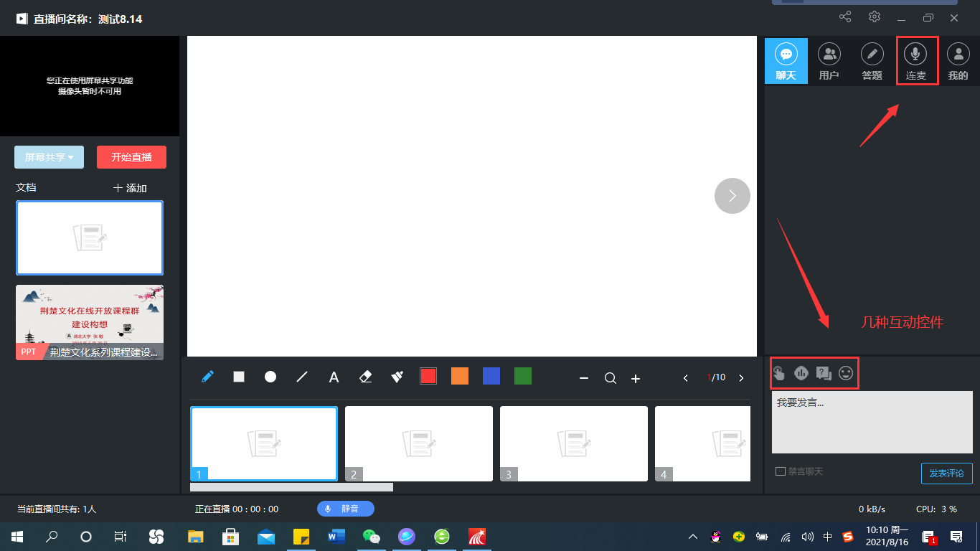Select the blank whiteboard document thumbnail
Viewport: 980px width, 551px height.
click(90, 237)
